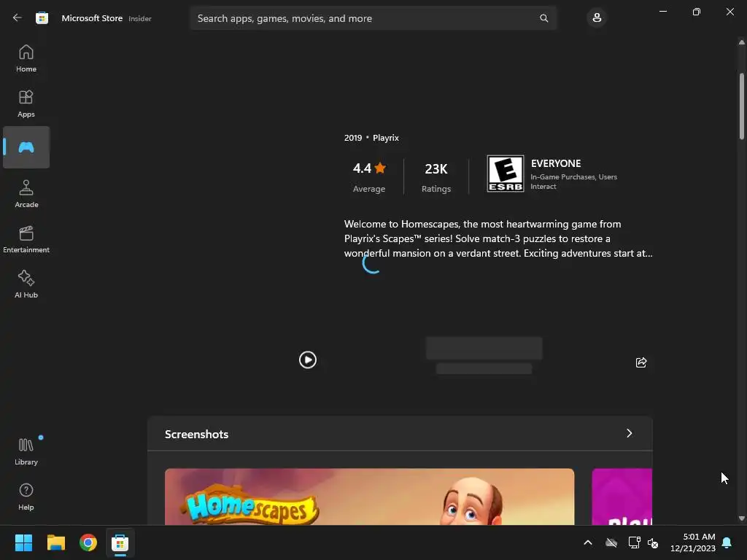Select the Gaming controller sidebar item
This screenshot has width=747, height=560.
26,147
